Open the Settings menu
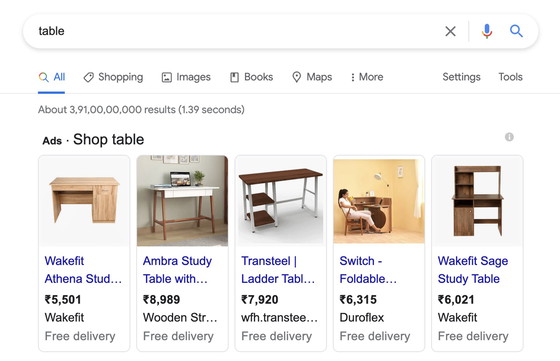This screenshot has width=560, height=361. pos(461,77)
